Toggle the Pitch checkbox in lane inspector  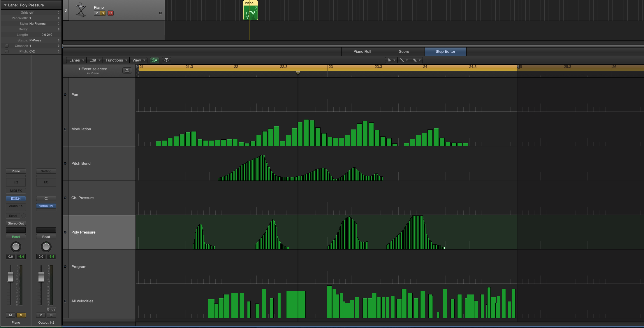[x=7, y=51]
